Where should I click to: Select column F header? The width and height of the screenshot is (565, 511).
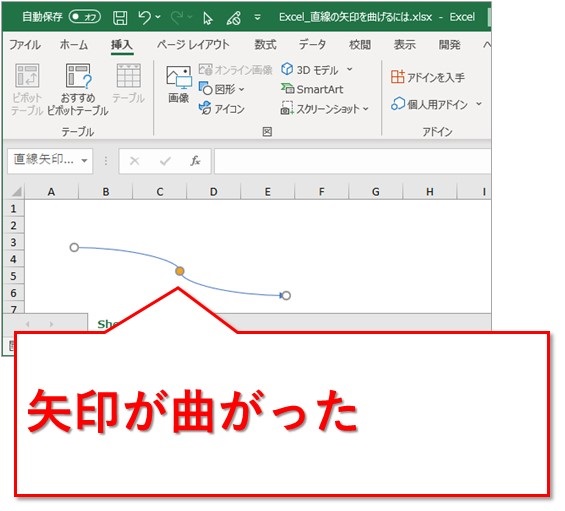pos(322,192)
